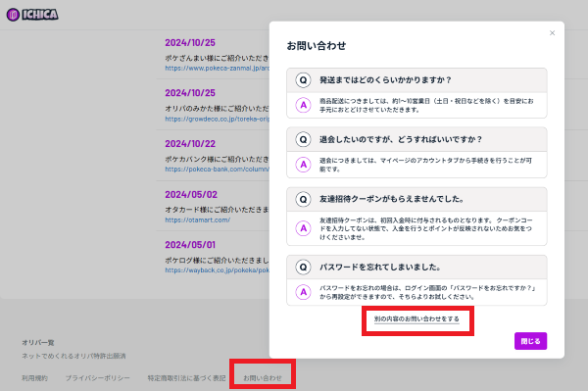
Task: Open the 別の内容のお問い合わせをする link
Action: pyautogui.click(x=416, y=319)
